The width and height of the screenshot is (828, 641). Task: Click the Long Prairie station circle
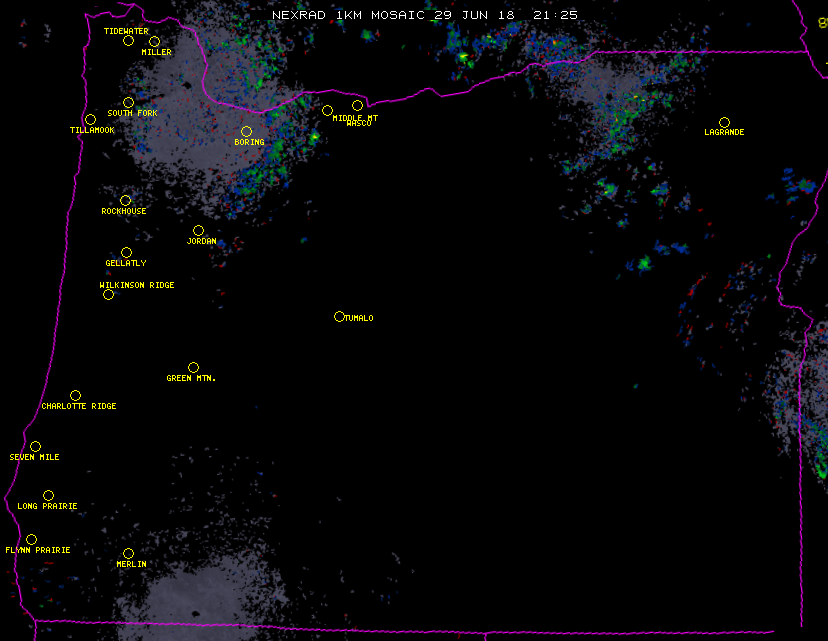coord(48,496)
